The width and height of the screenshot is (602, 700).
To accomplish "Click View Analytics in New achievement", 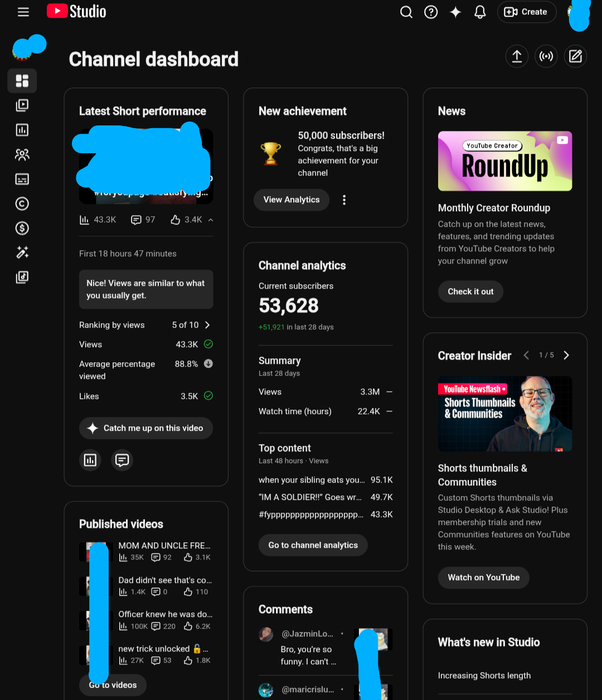I will pyautogui.click(x=292, y=200).
